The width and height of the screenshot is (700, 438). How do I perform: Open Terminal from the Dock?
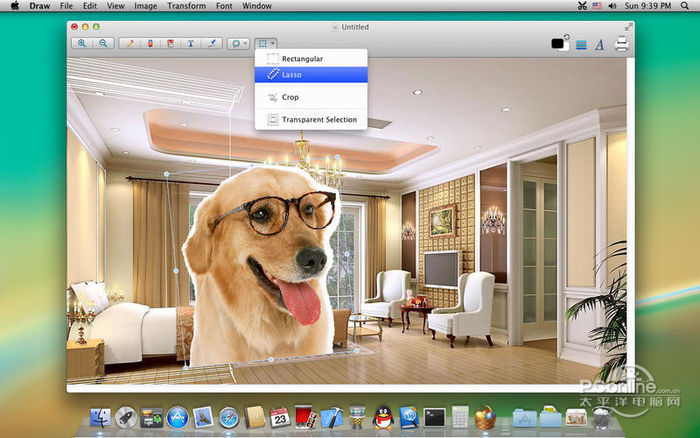pos(434,418)
